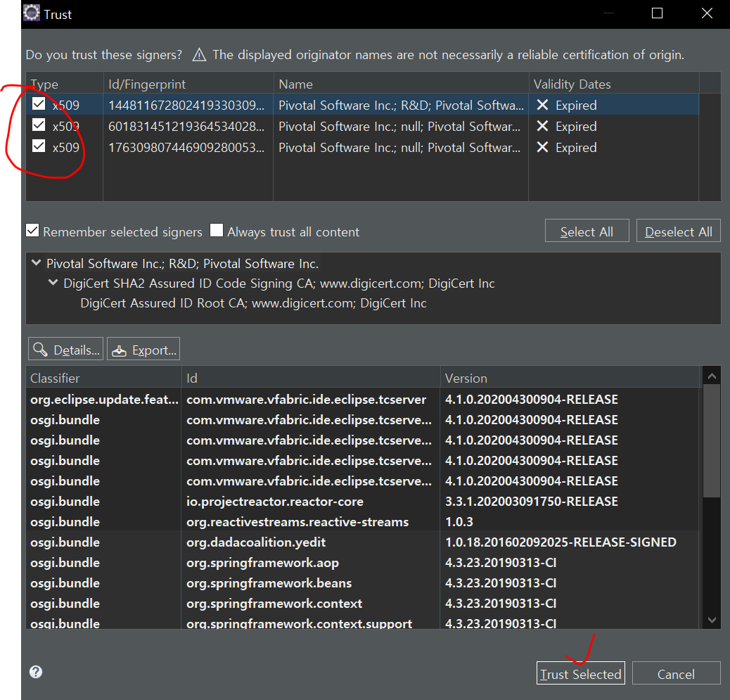Collapse DigiCert SHA2 Assured ID Code Signing node

[x=53, y=282]
